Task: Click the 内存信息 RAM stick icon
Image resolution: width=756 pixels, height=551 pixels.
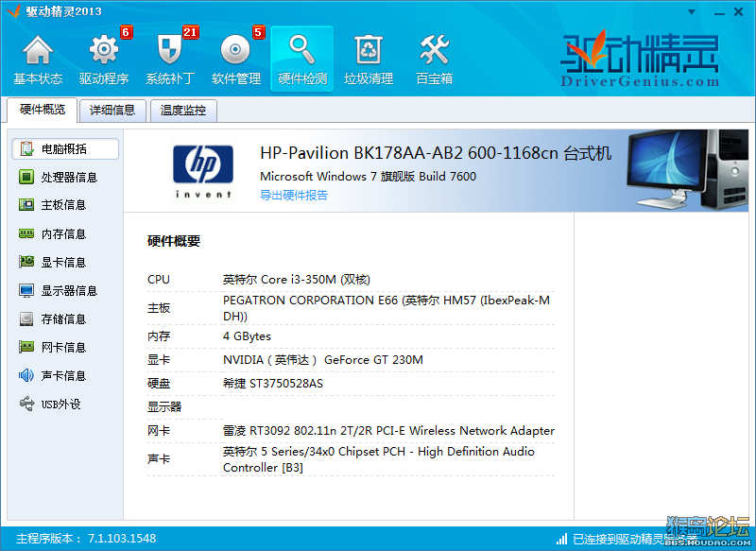Action: pyautogui.click(x=26, y=233)
